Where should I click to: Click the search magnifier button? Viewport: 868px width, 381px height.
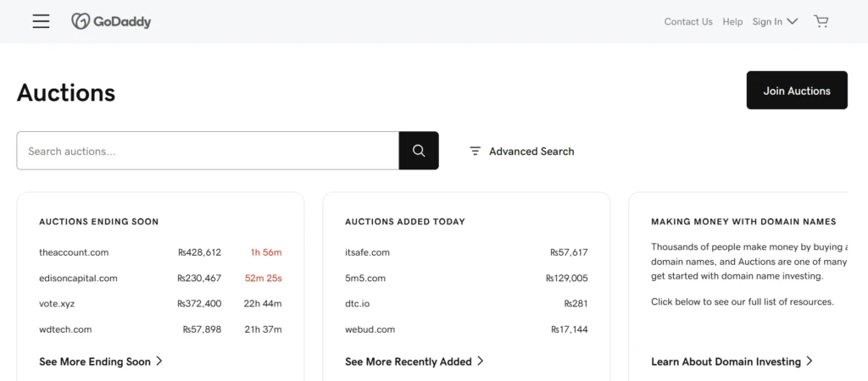click(x=419, y=151)
